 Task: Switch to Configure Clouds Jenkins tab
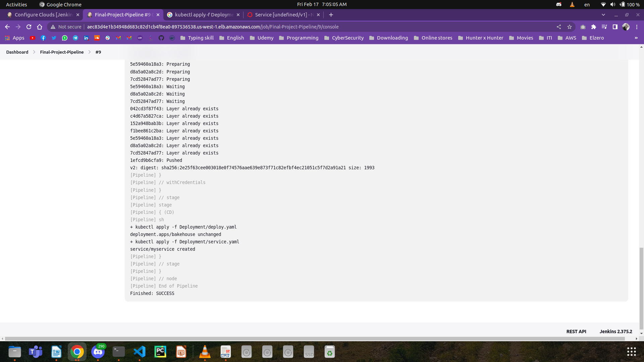click(44, 15)
